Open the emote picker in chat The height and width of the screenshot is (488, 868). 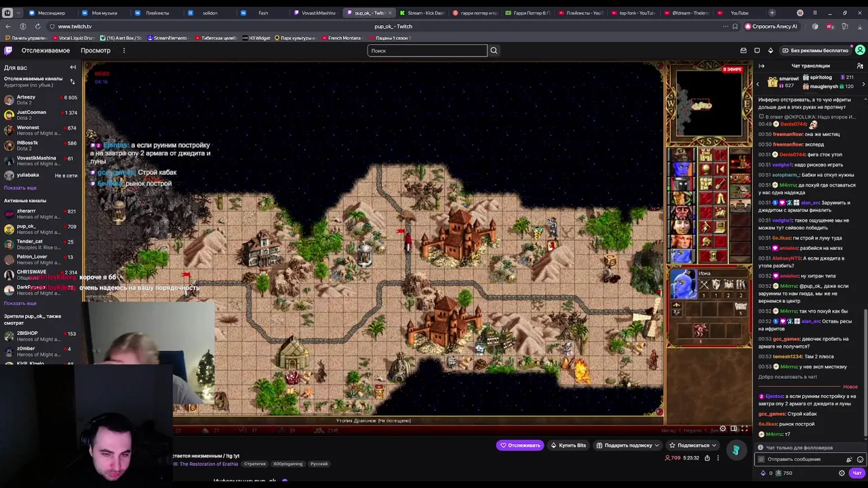click(860, 460)
